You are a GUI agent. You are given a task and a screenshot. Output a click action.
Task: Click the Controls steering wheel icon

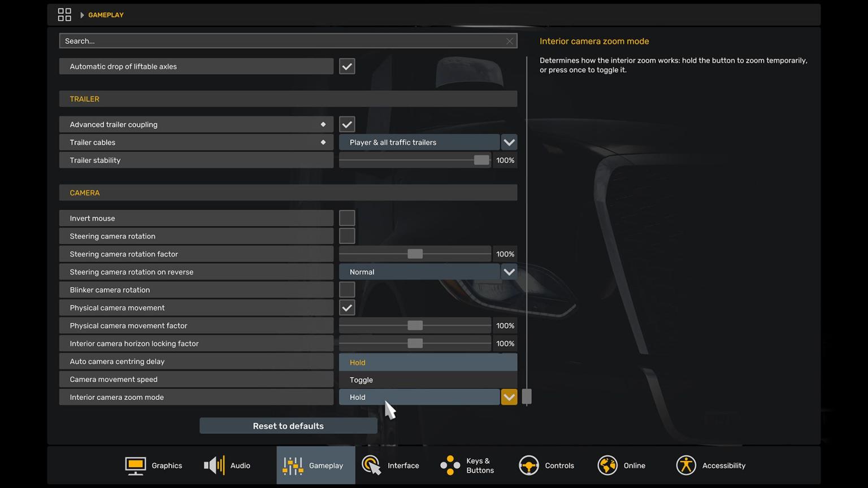[528, 465]
